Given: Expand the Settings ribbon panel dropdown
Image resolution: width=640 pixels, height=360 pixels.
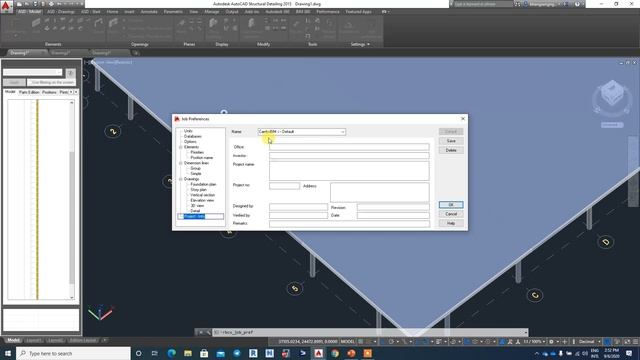Looking at the screenshot, I should click(360, 44).
